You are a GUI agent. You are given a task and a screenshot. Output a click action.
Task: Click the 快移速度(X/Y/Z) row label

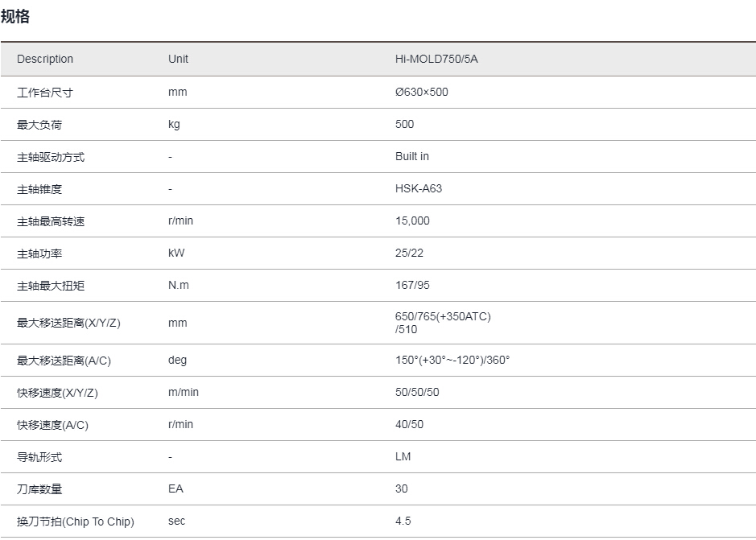57,393
